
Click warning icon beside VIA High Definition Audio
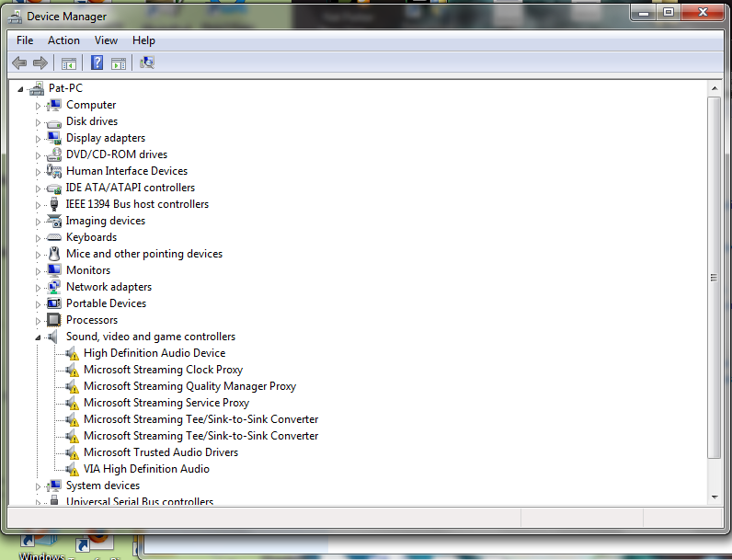pyautogui.click(x=72, y=470)
